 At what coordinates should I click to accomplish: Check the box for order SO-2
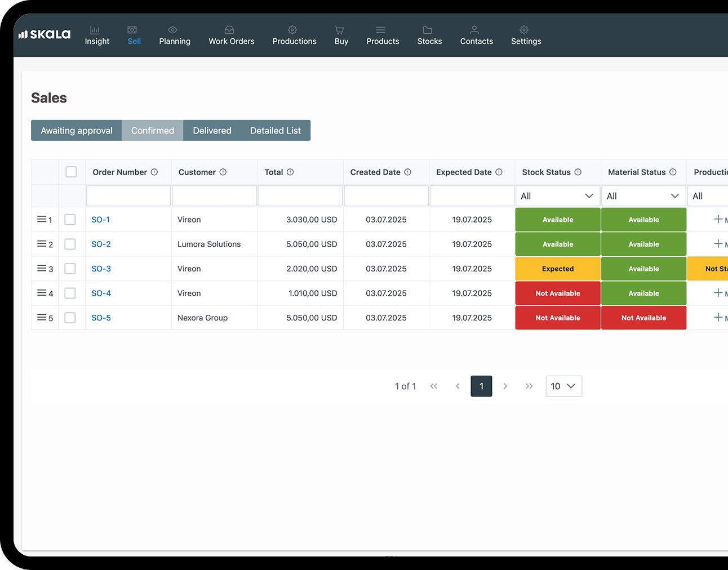70,244
